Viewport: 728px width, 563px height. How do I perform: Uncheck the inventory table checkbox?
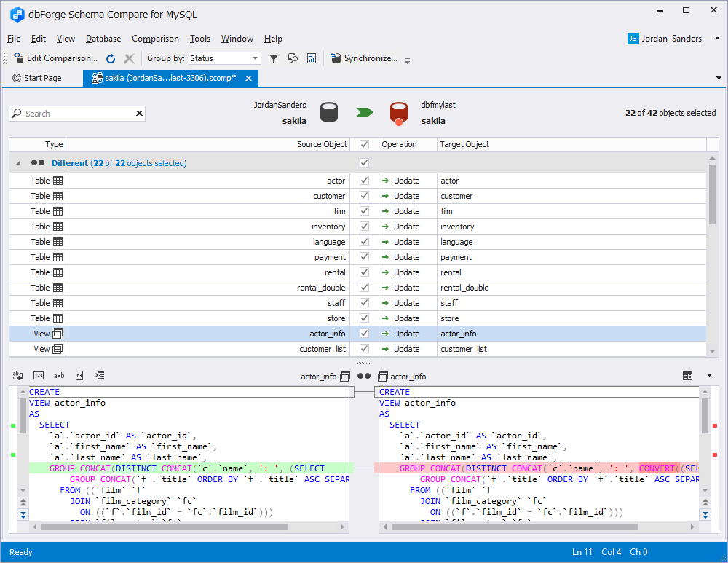pos(365,227)
